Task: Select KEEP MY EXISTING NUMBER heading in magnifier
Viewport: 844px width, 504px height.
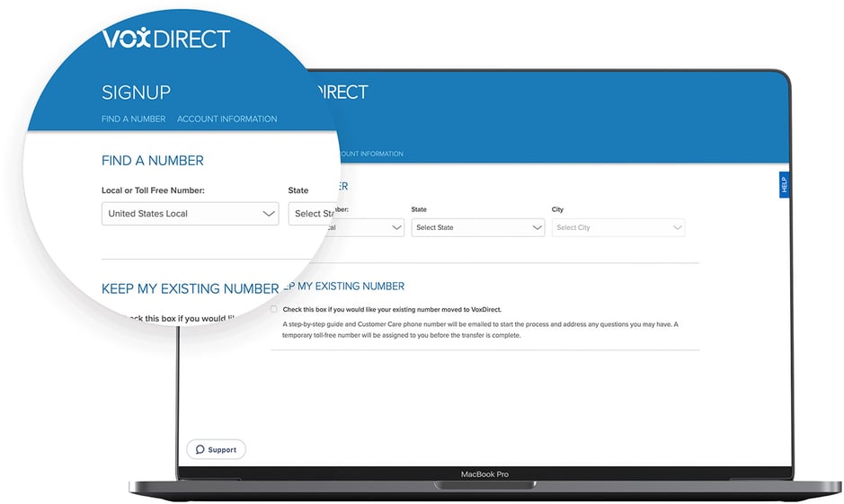Action: coord(191,289)
